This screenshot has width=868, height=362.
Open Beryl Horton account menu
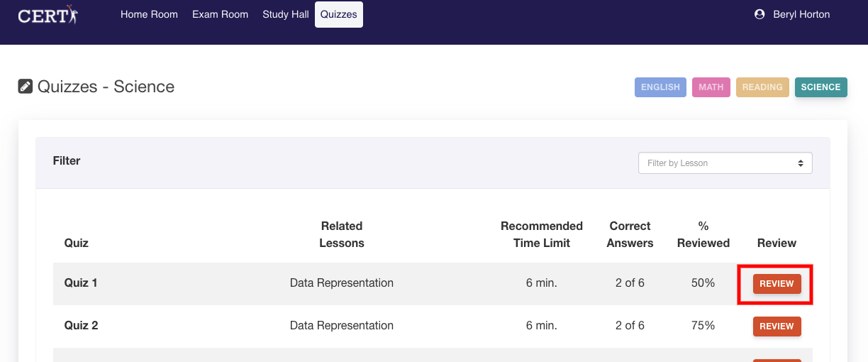pos(801,14)
